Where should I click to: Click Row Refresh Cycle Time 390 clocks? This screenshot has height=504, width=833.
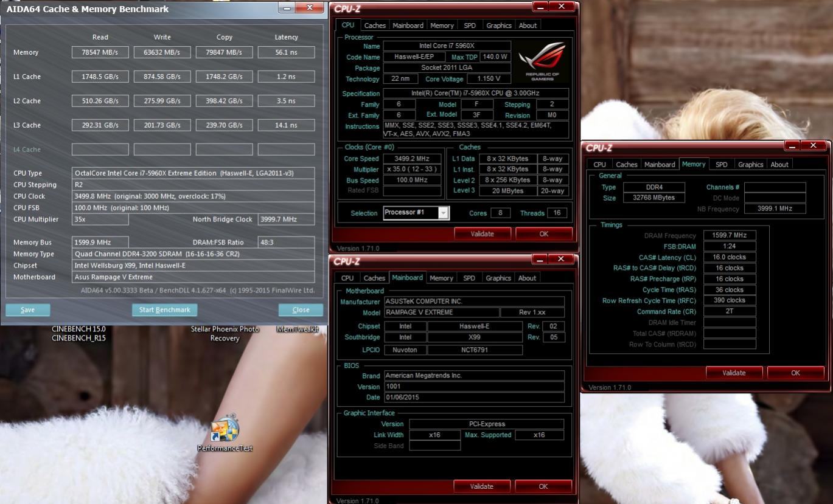pos(730,300)
